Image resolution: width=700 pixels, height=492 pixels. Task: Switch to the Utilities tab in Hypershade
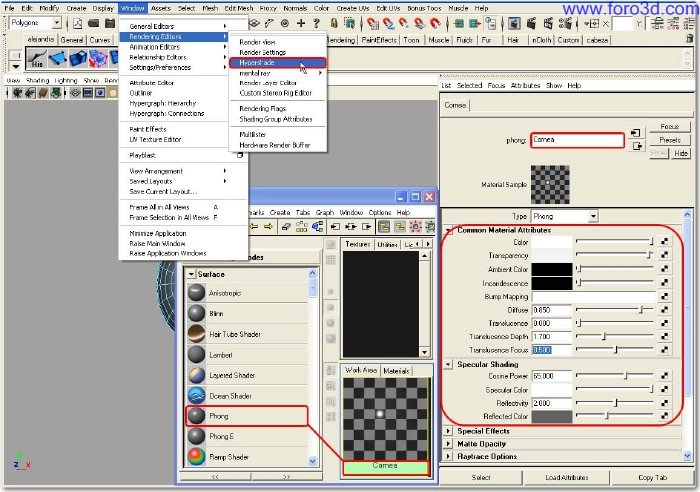point(387,244)
